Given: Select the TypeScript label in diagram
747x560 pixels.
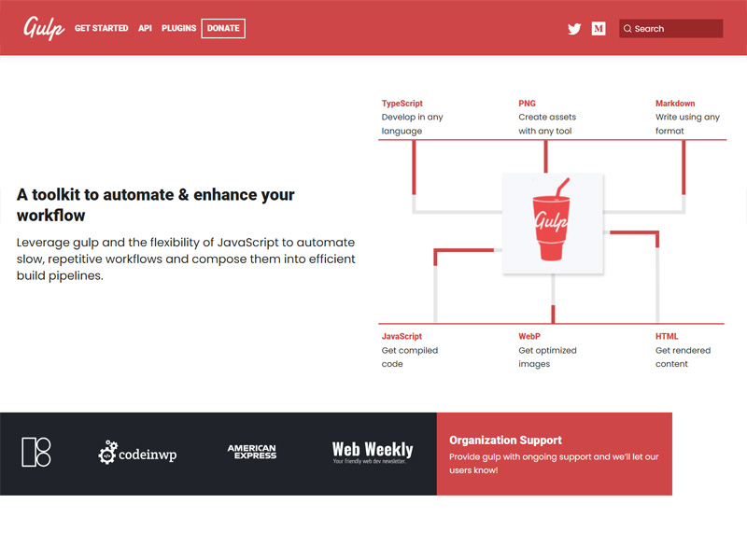Looking at the screenshot, I should tap(403, 104).
